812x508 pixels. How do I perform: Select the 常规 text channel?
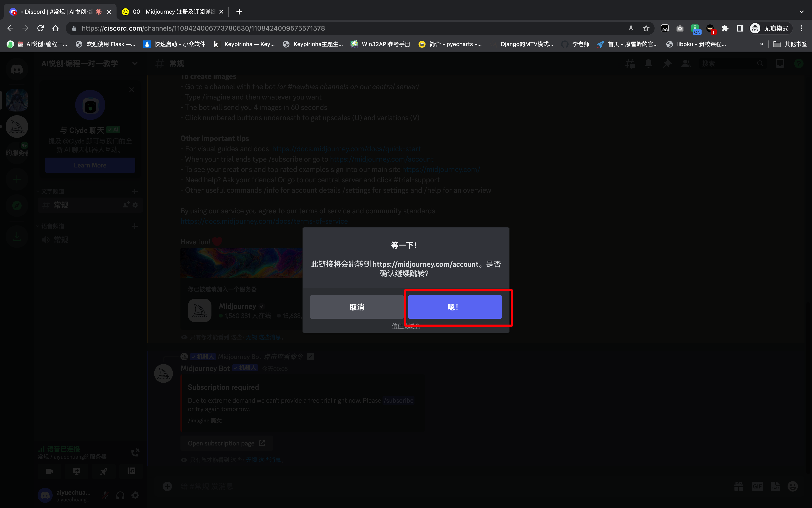(x=90, y=205)
